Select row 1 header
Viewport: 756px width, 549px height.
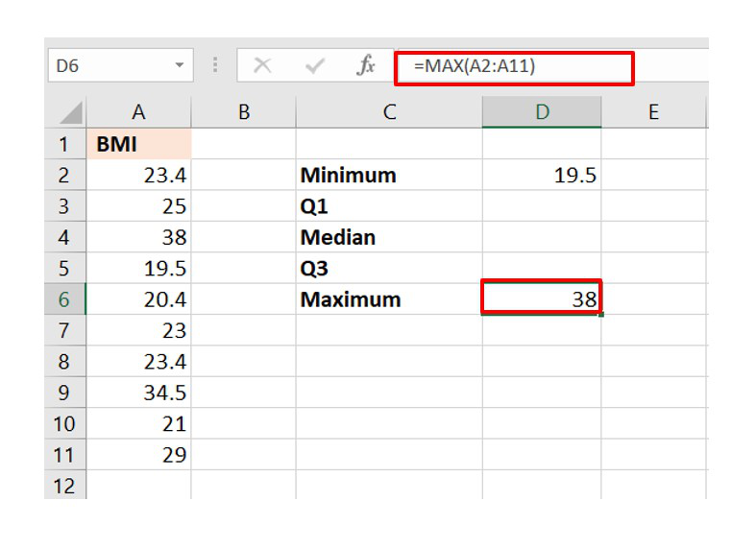click(x=65, y=144)
